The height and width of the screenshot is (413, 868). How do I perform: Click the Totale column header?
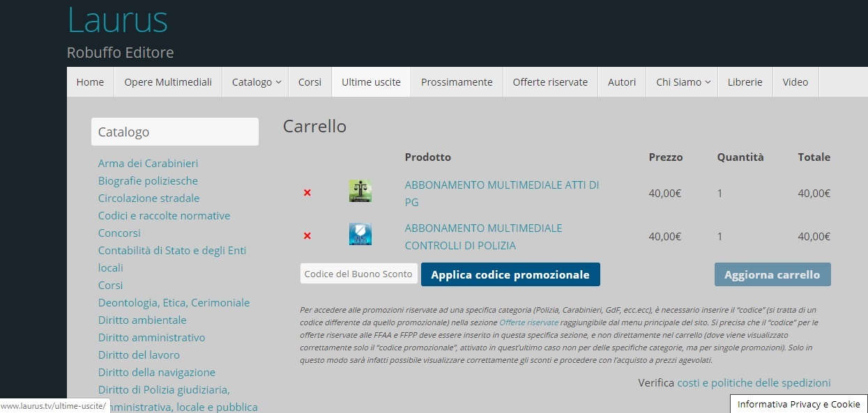814,157
